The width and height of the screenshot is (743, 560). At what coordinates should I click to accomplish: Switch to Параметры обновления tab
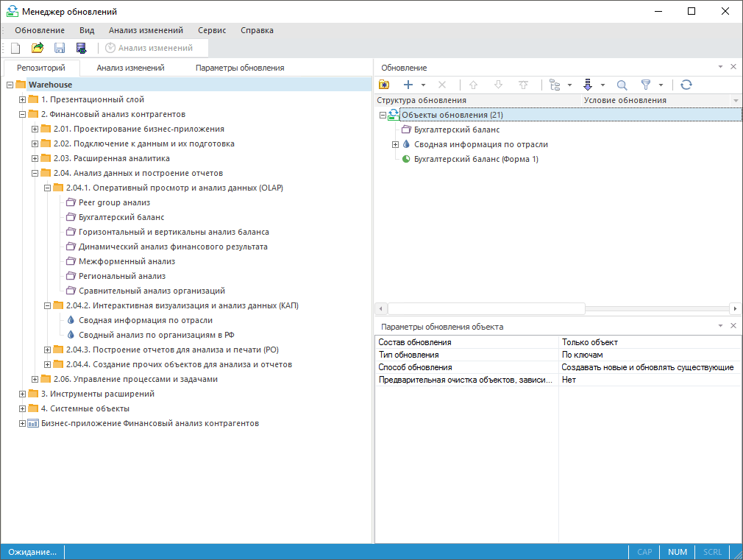pyautogui.click(x=240, y=68)
